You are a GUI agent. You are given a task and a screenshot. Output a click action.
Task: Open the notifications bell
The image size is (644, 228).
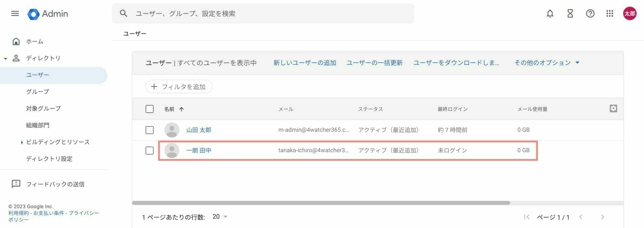point(550,13)
